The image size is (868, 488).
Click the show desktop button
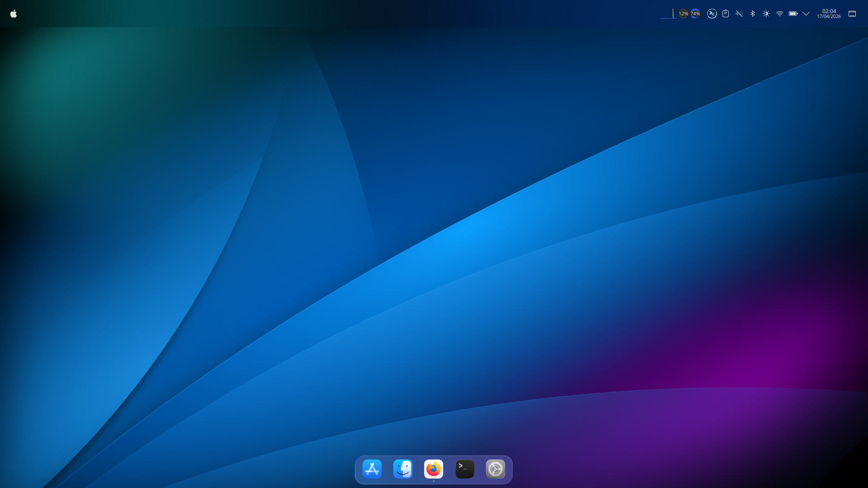(x=852, y=14)
